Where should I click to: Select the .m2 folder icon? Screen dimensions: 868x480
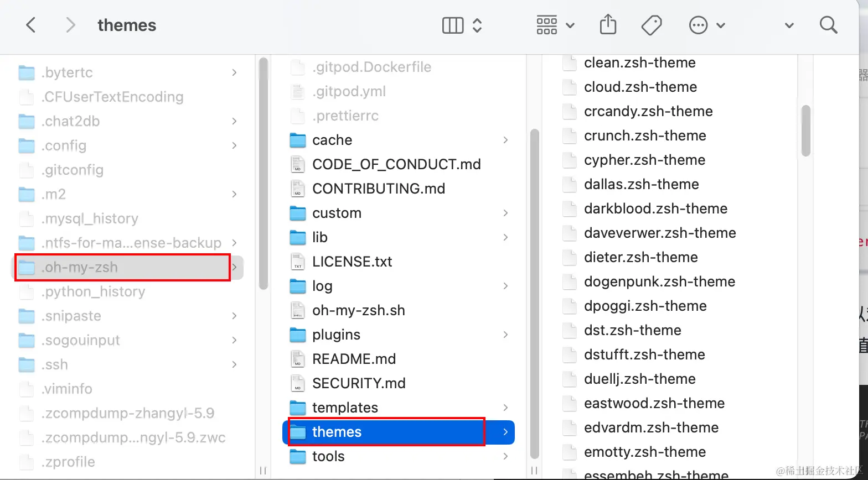pos(27,194)
